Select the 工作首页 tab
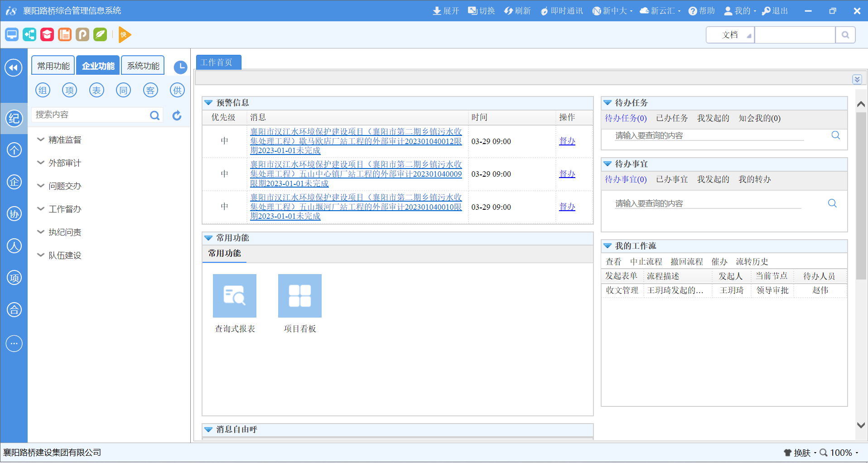 [x=218, y=62]
